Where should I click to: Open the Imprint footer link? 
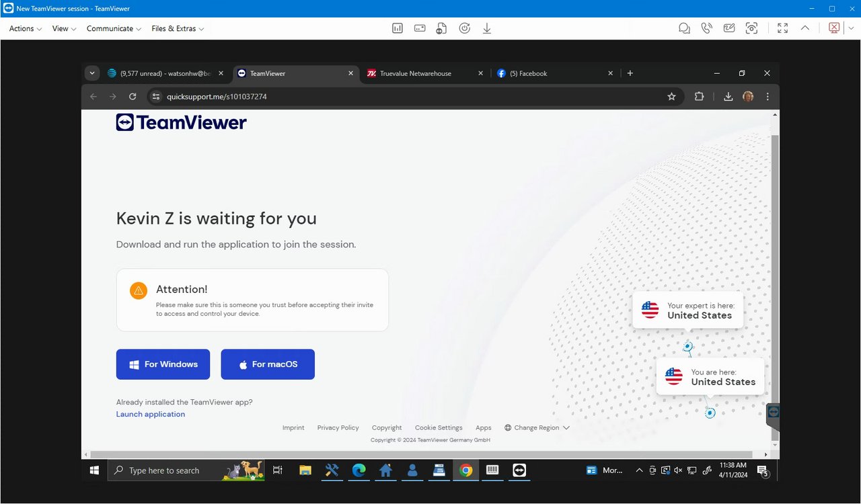293,427
